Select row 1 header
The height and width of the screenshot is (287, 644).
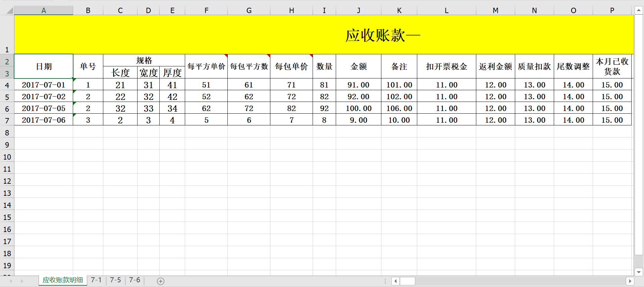7,35
